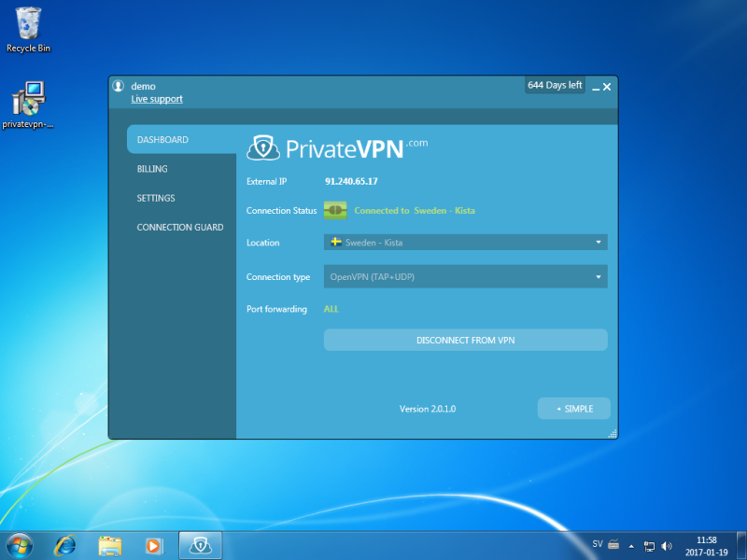Open Windows Explorer folder in taskbar
Image resolution: width=747 pixels, height=560 pixels.
[110, 545]
